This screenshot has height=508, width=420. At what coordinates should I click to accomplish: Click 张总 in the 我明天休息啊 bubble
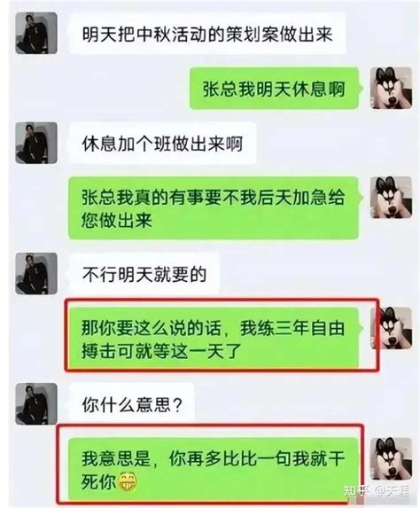point(221,89)
